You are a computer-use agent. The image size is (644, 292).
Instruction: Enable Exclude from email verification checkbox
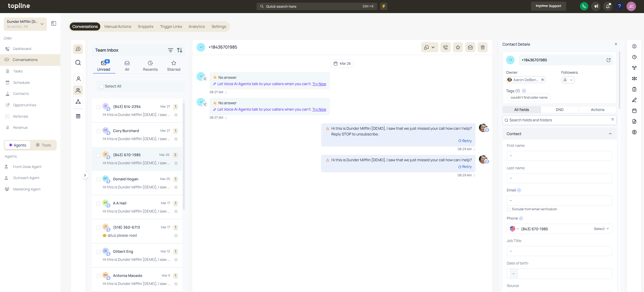click(509, 210)
